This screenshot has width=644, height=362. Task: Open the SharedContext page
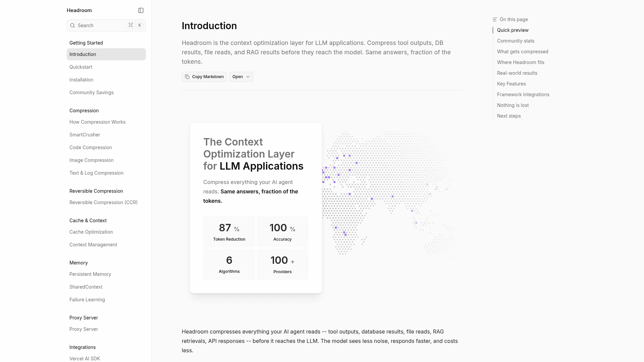click(x=106, y=287)
